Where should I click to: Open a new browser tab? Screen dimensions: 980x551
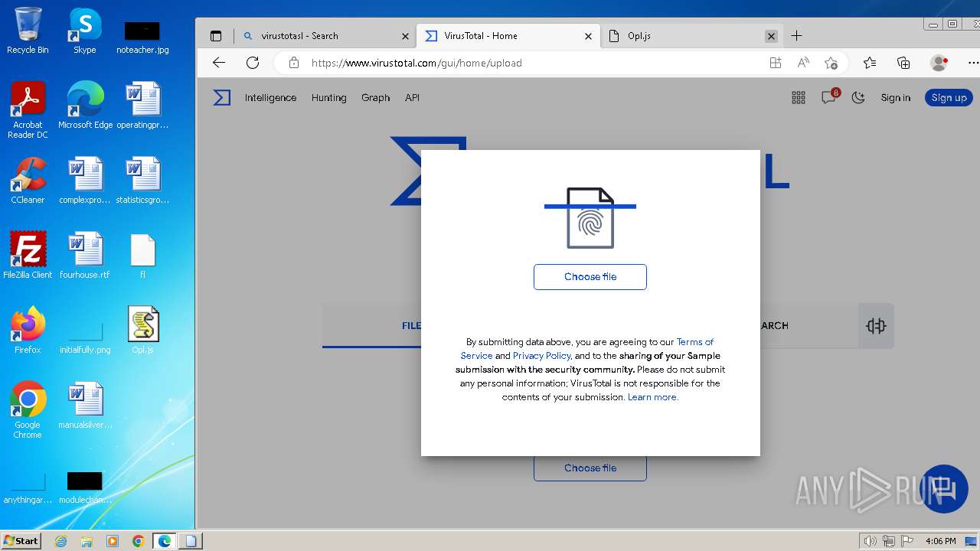coord(796,36)
